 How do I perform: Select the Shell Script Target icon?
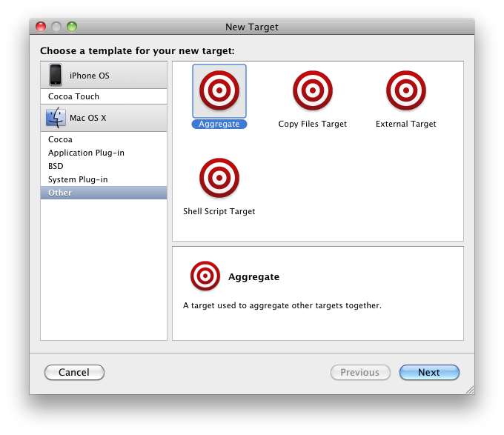pos(219,178)
